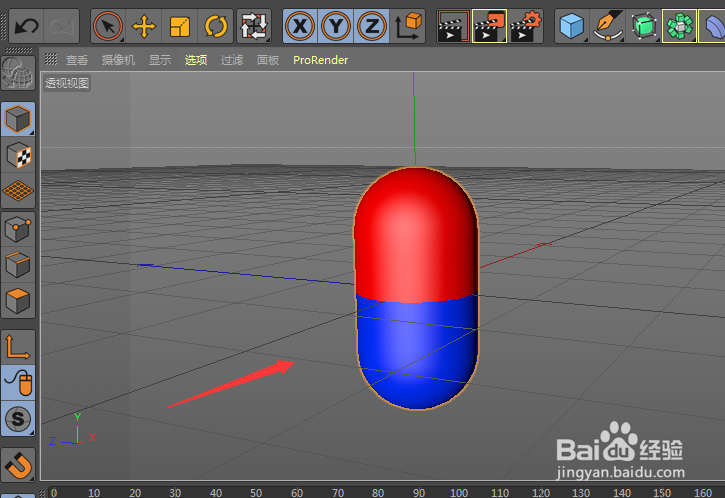Select the blue capsule bottom half
The width and height of the screenshot is (725, 498).
417,352
